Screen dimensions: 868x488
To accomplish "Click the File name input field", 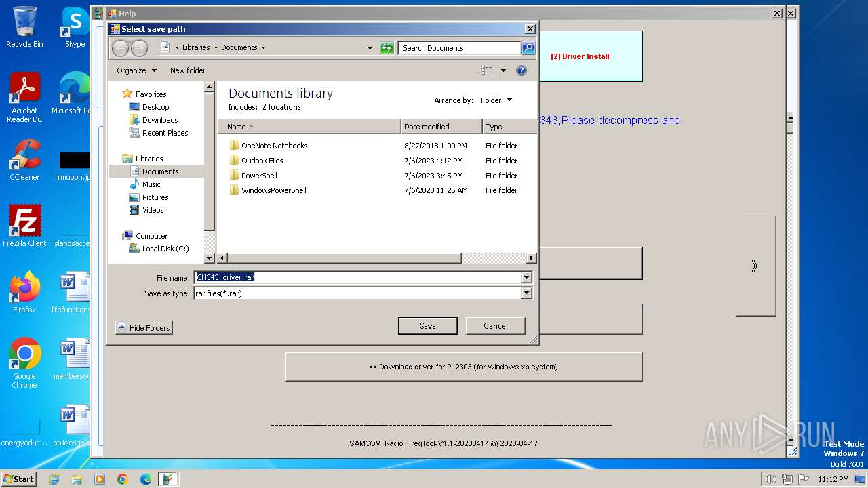I will coord(358,277).
